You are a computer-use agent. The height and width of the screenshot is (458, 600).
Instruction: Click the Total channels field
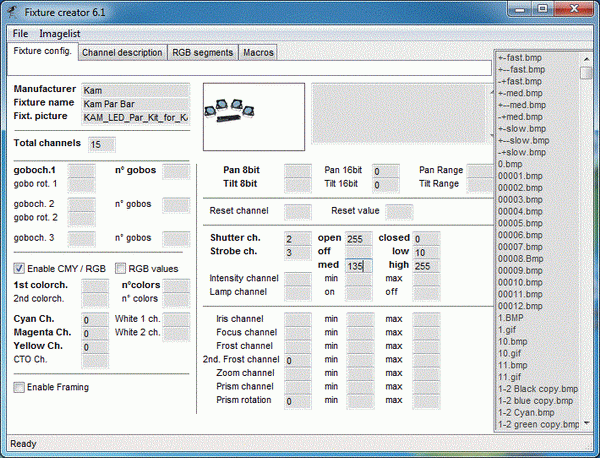coord(101,144)
